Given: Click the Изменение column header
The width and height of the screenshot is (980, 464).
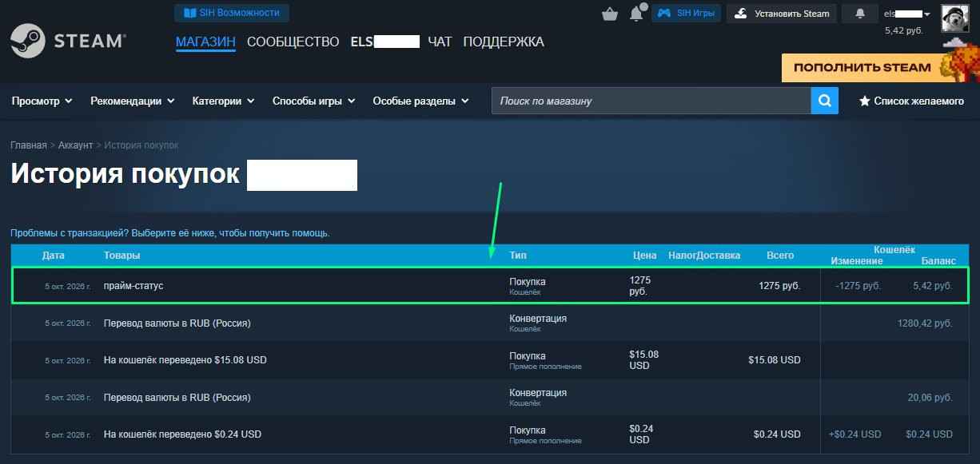Looking at the screenshot, I should 857,261.
